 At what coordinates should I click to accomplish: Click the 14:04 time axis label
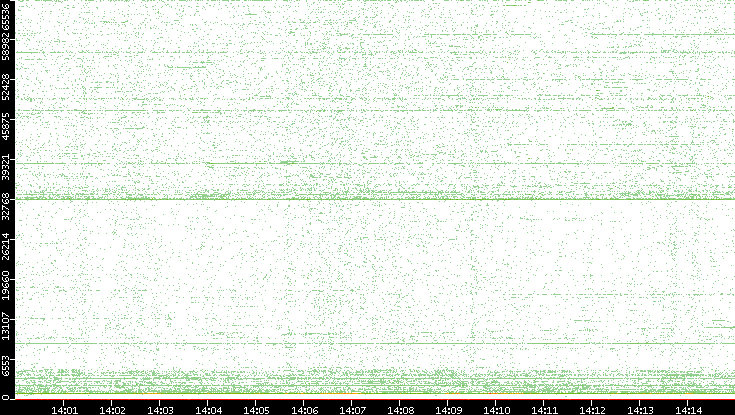pos(209,410)
